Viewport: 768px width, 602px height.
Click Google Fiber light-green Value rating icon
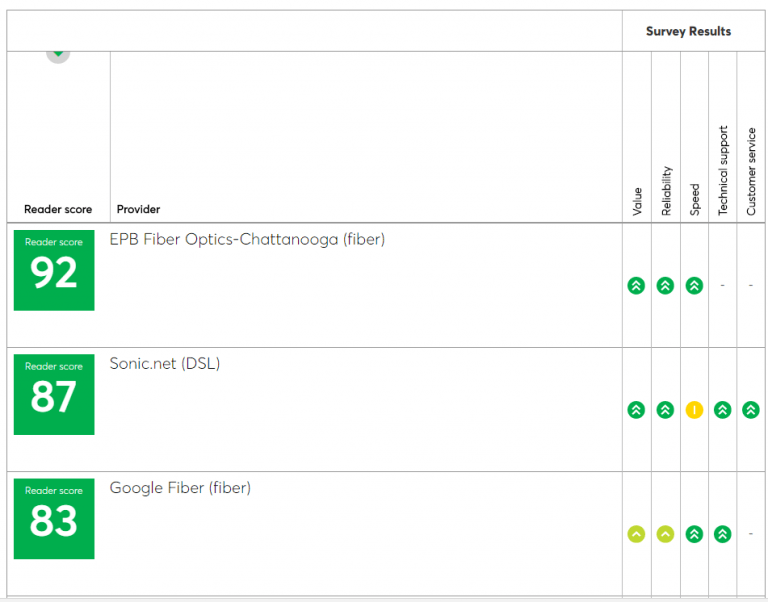point(636,534)
